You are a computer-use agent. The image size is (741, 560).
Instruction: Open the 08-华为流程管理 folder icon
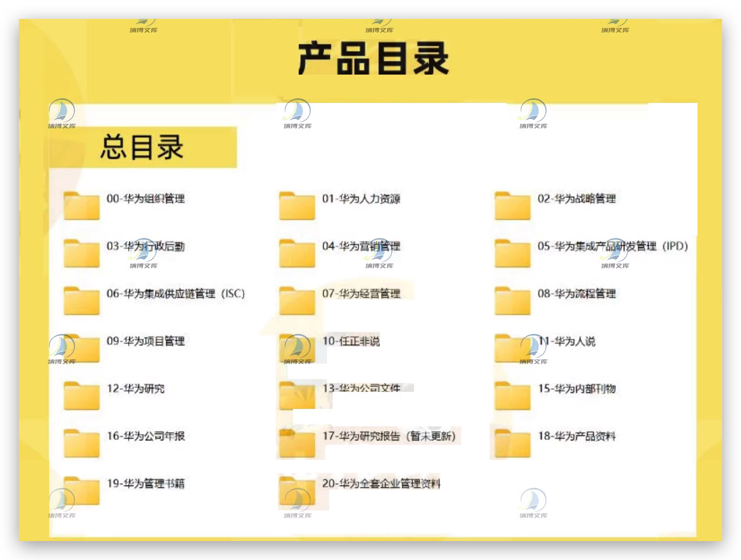click(x=512, y=301)
